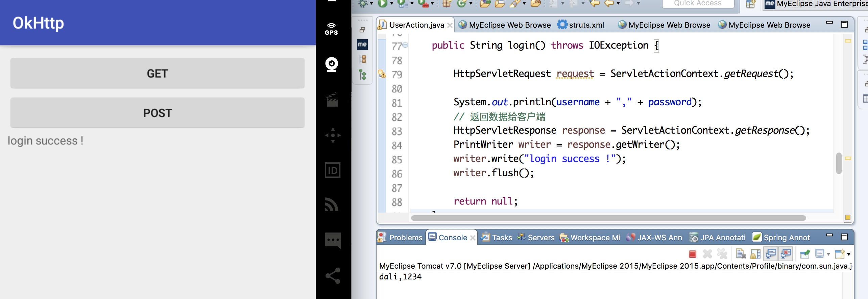Viewport: 868px width, 299px height.
Task: Open the first MyEclipse Web Browser tab
Action: point(505,25)
